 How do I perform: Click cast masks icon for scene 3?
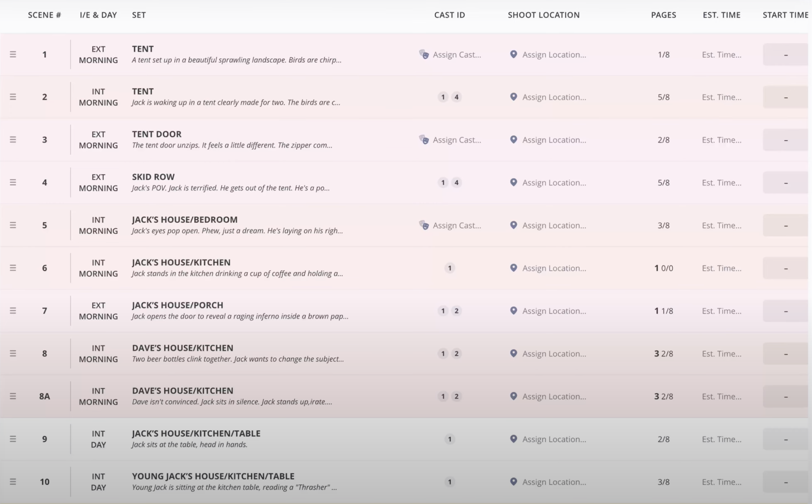click(424, 139)
